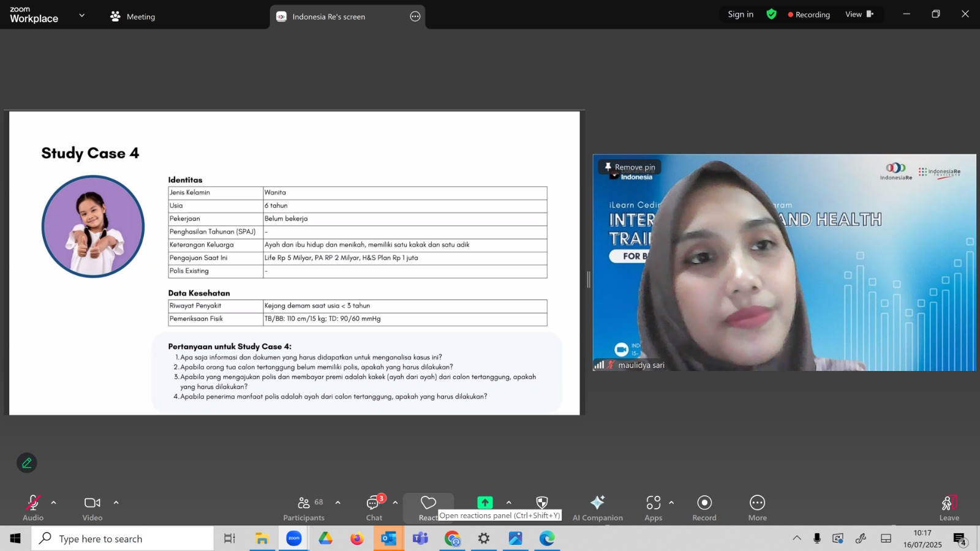Expand video options chevron next to Video
The height and width of the screenshot is (551, 980).
coord(116,503)
